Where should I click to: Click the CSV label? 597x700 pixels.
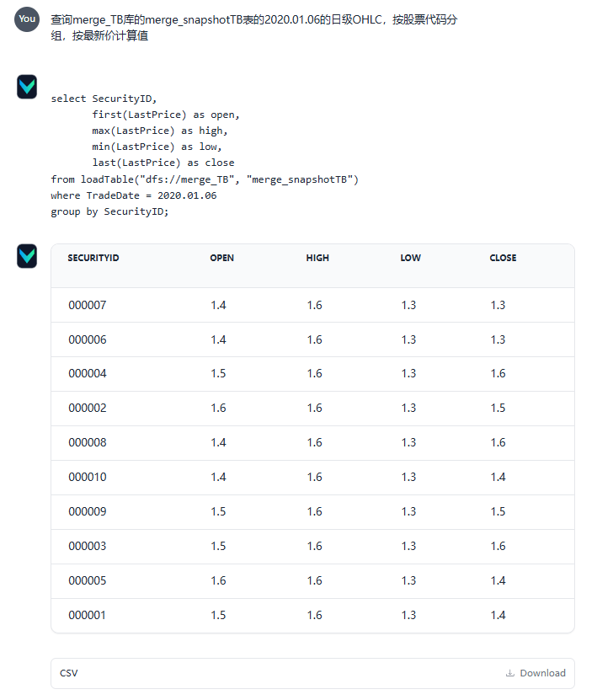tap(69, 673)
